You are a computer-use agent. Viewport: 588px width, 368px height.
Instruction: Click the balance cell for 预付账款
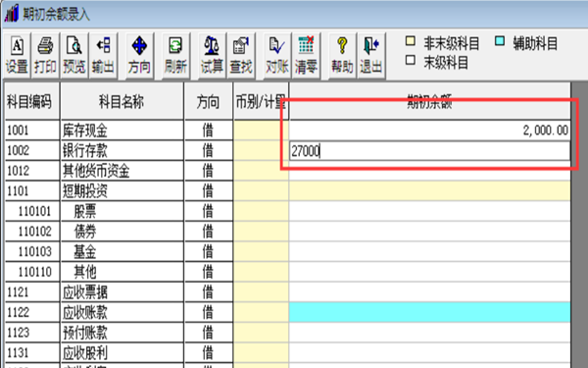pos(430,333)
